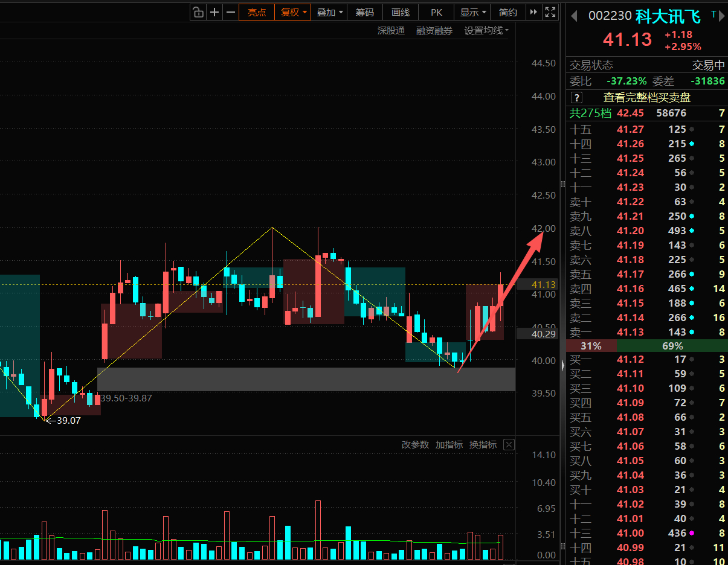Screen dimensions: 728x565
Task: Click 加指标 to add an indicator
Action: click(x=449, y=445)
